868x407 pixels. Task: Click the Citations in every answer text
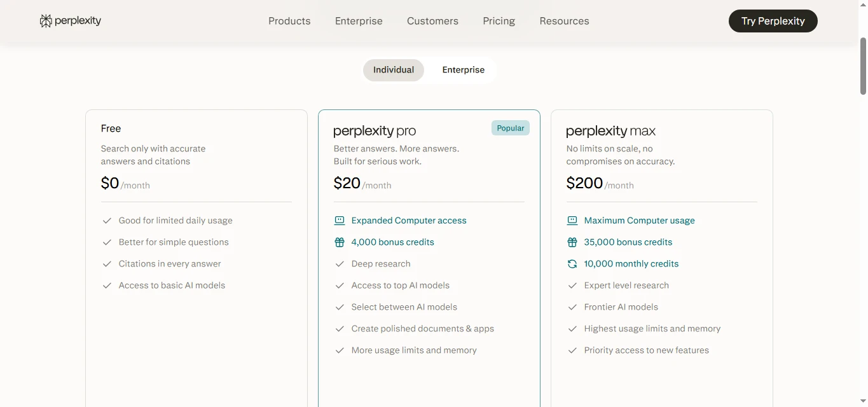(x=170, y=264)
